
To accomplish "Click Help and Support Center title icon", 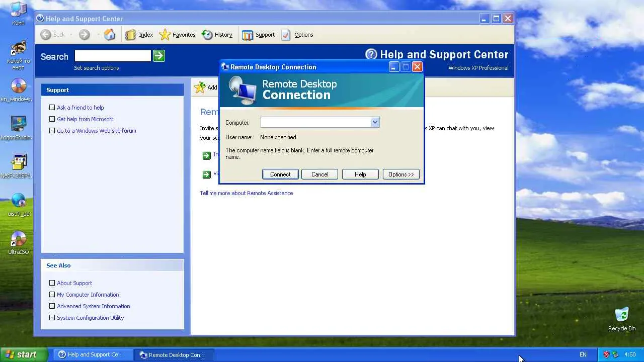I will tap(40, 19).
